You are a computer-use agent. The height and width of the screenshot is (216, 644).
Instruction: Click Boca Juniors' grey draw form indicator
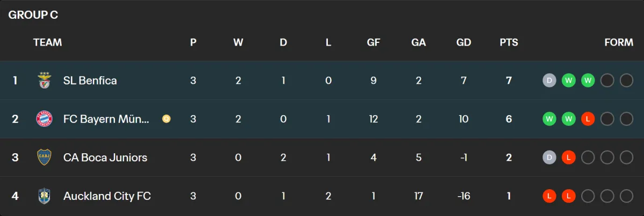(549, 158)
